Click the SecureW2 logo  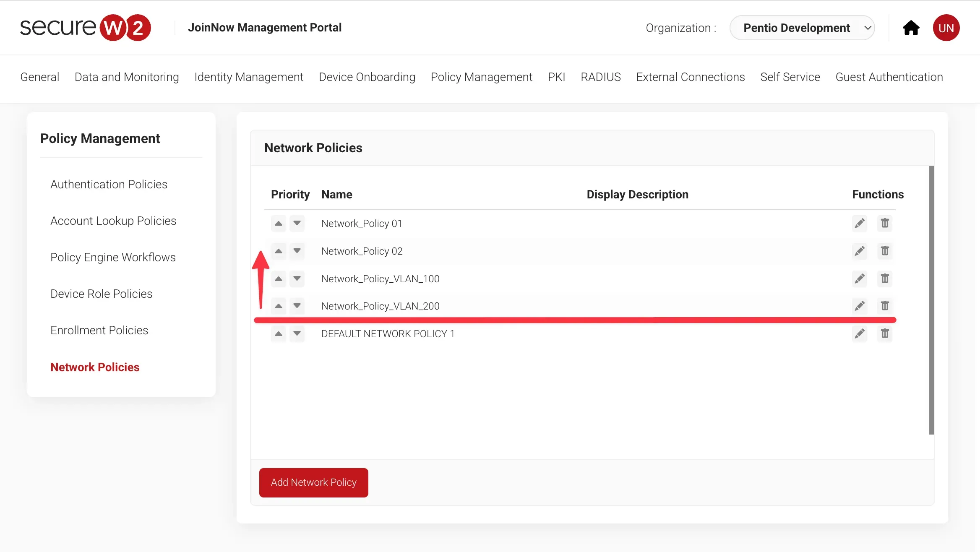pos(85,28)
